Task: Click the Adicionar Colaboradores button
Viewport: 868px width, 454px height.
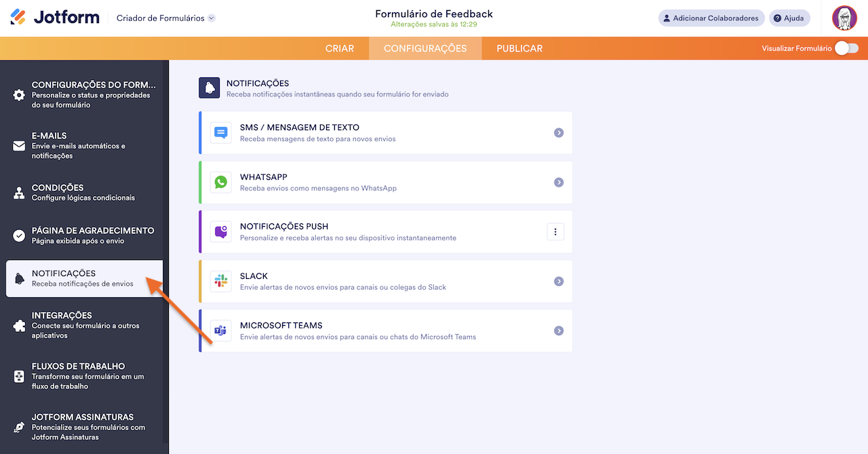Action: click(711, 18)
